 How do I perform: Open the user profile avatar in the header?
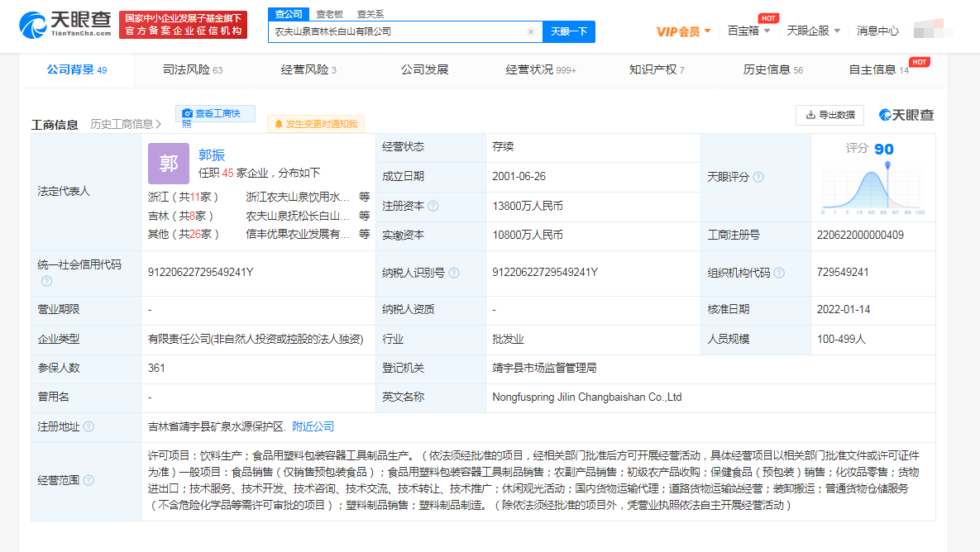(x=933, y=30)
